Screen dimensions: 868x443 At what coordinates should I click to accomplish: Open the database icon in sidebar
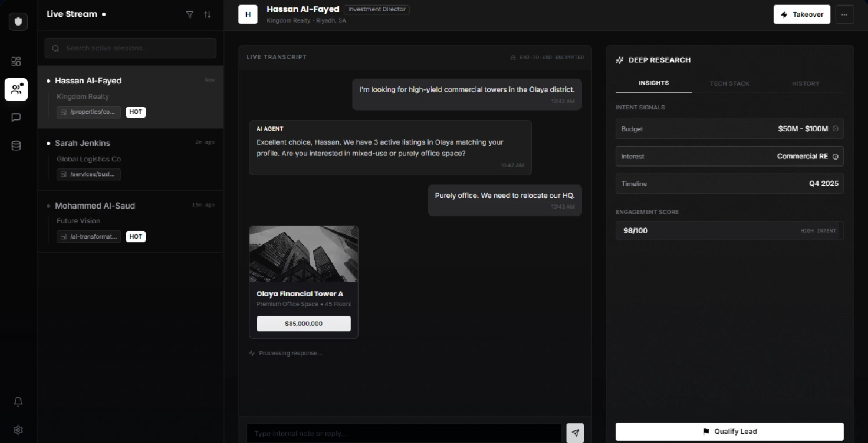coord(16,146)
